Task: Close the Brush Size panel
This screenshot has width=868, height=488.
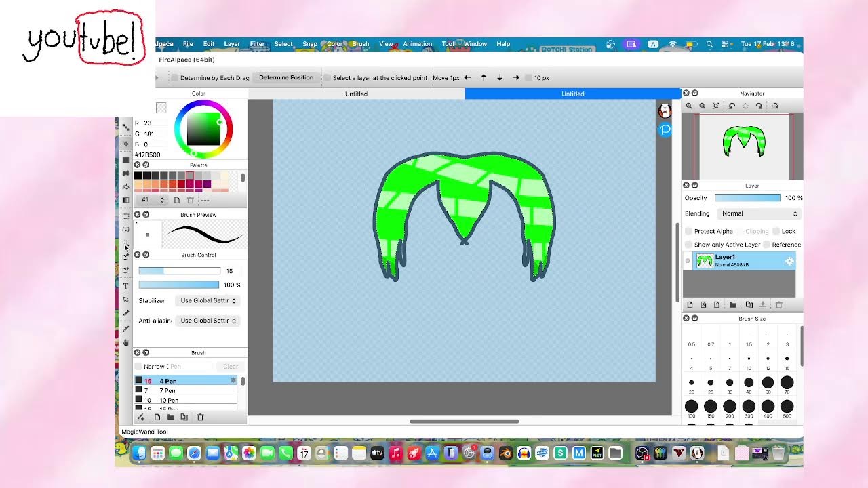Action: pos(686,318)
